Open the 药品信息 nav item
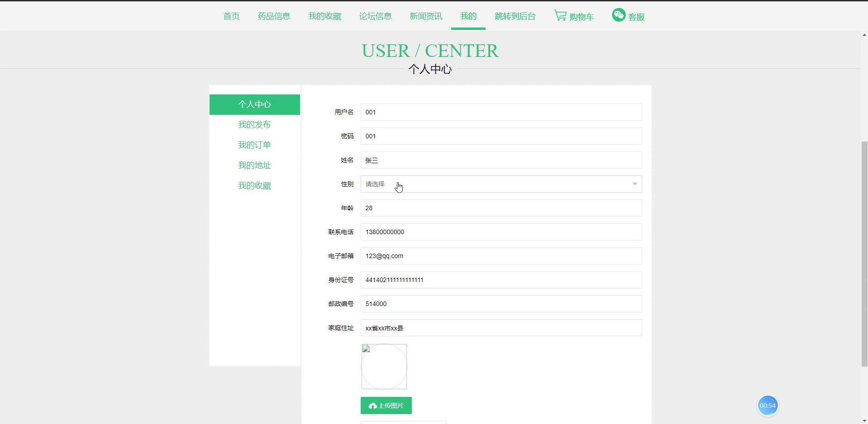 [274, 16]
